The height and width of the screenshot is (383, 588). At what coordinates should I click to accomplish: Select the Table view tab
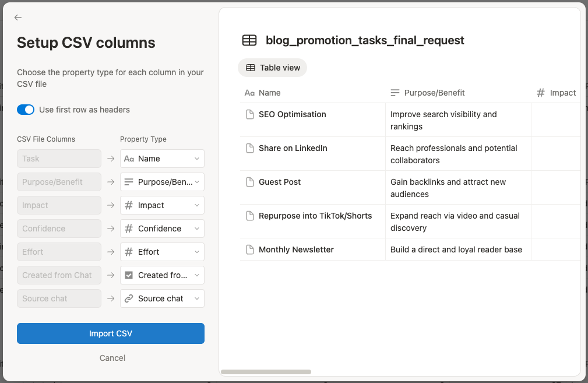[x=272, y=68]
